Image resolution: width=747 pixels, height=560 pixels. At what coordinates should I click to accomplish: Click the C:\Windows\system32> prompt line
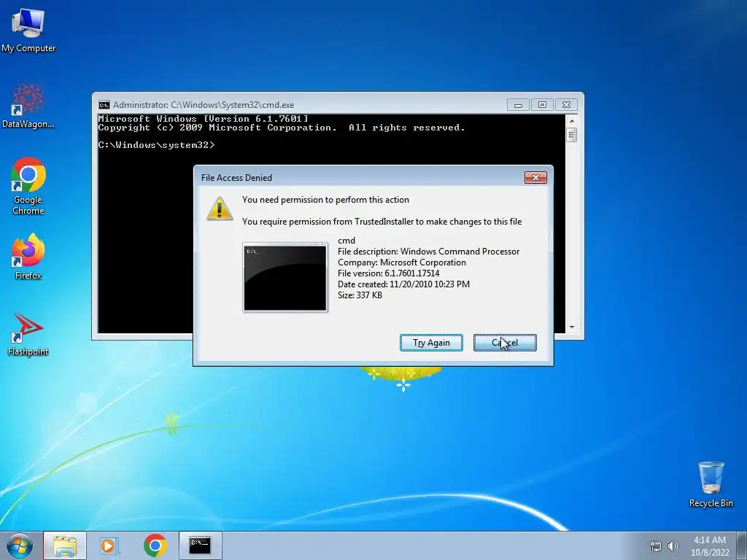(156, 145)
